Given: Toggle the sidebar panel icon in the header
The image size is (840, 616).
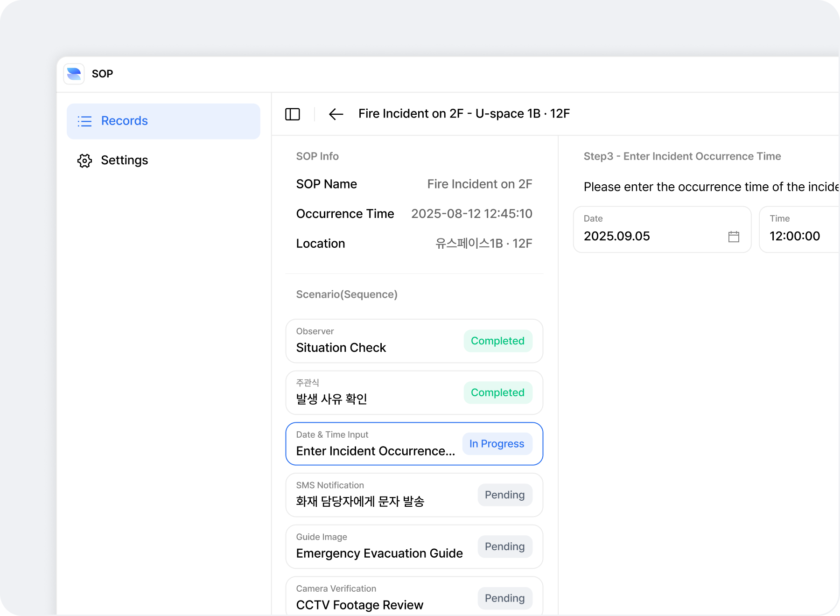Looking at the screenshot, I should coord(293,114).
